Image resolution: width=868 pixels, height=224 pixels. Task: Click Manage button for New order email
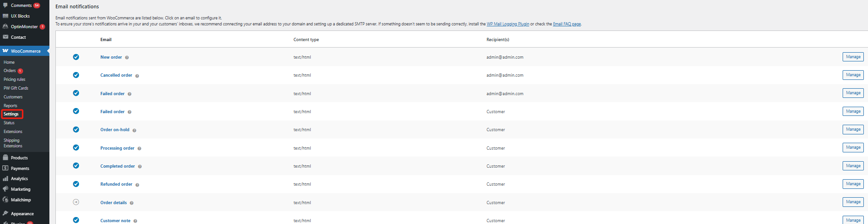coord(853,57)
